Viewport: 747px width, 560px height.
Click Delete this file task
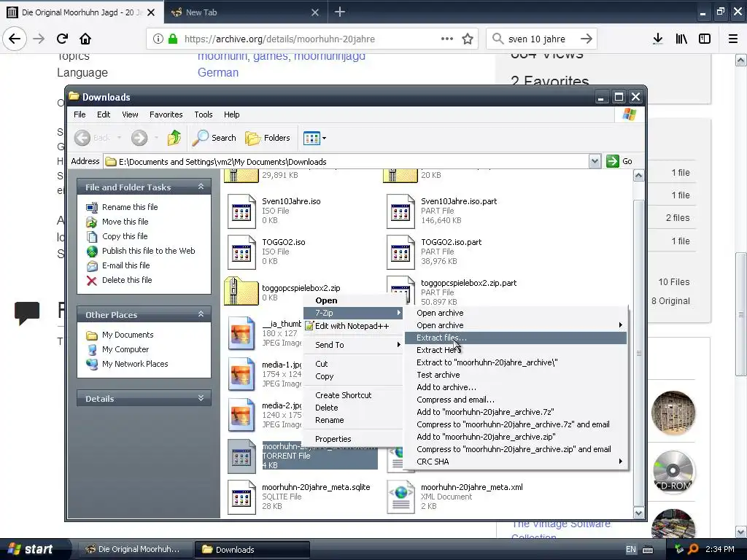(x=127, y=280)
